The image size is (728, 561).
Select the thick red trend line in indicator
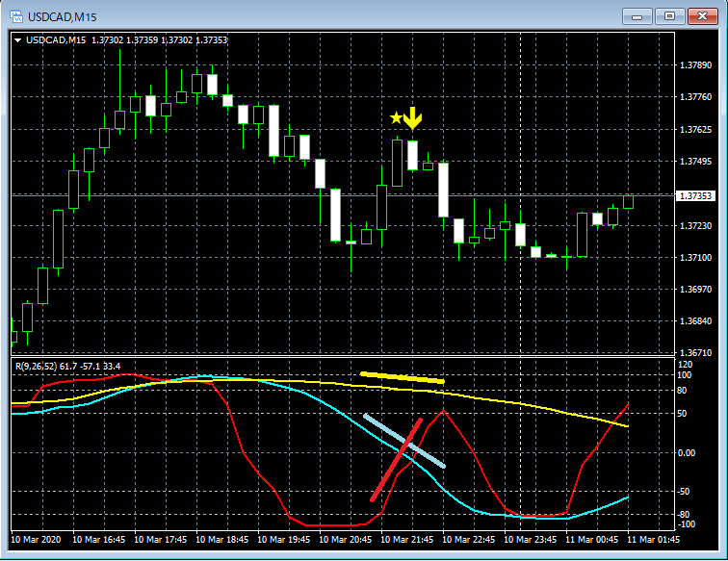coord(396,460)
